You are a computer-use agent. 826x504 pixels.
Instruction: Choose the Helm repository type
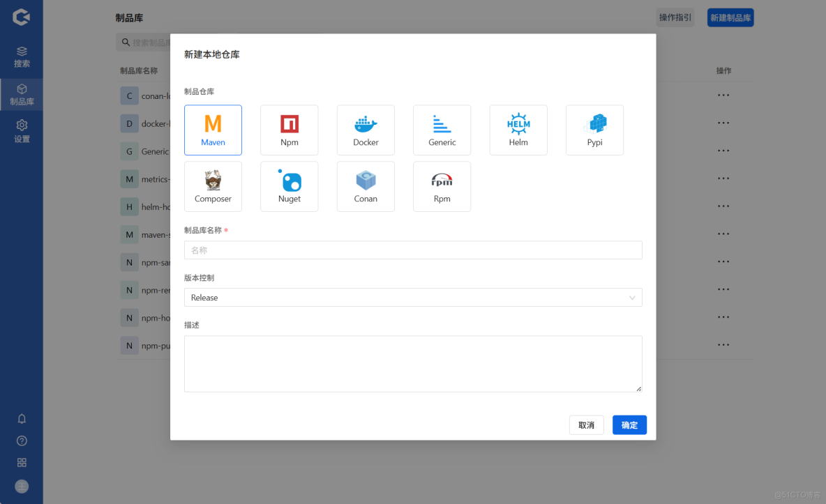(518, 130)
